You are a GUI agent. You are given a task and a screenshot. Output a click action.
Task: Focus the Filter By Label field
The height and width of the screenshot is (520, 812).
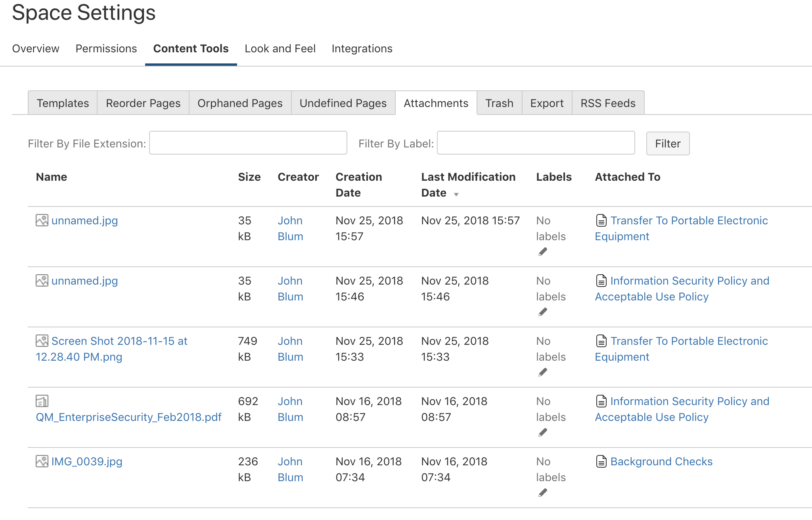click(x=536, y=143)
